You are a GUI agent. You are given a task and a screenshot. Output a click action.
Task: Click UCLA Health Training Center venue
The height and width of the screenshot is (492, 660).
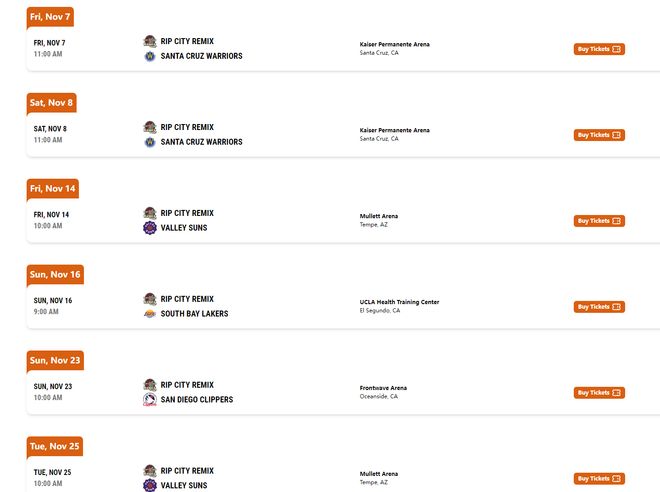point(399,302)
